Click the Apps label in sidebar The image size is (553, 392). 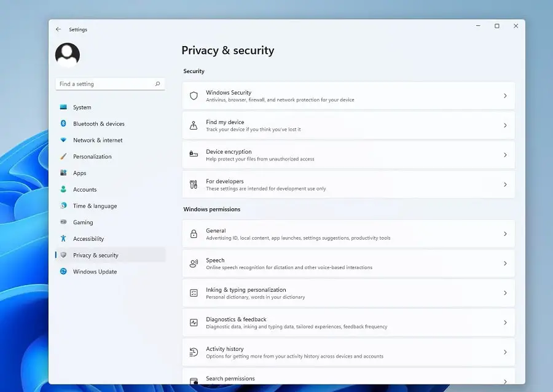point(80,173)
